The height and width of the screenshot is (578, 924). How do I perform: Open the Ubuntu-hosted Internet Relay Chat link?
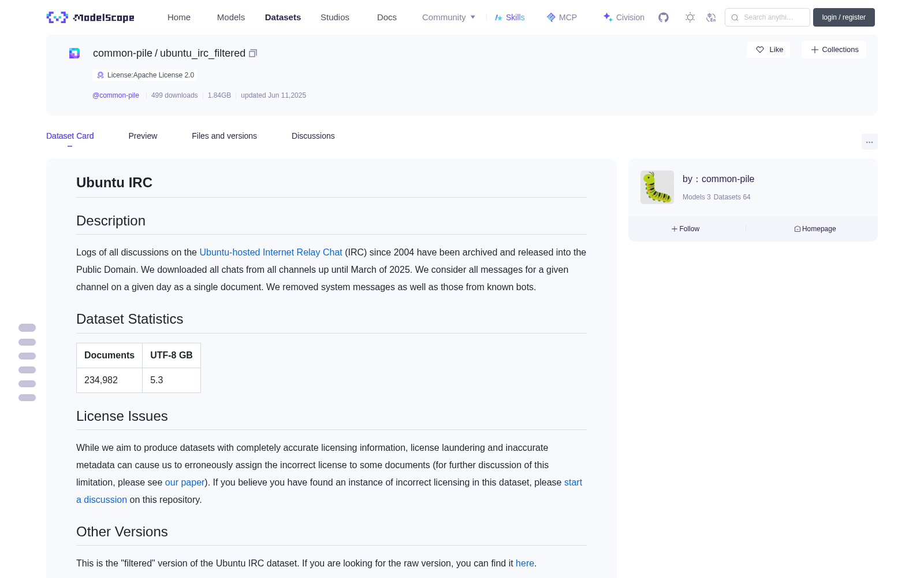(x=271, y=252)
